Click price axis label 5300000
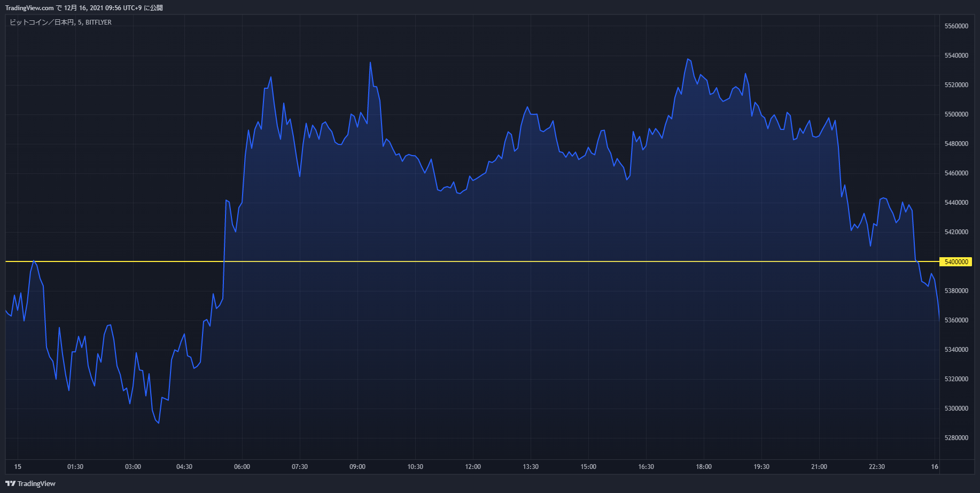Viewport: 980px width, 493px height. pos(956,409)
